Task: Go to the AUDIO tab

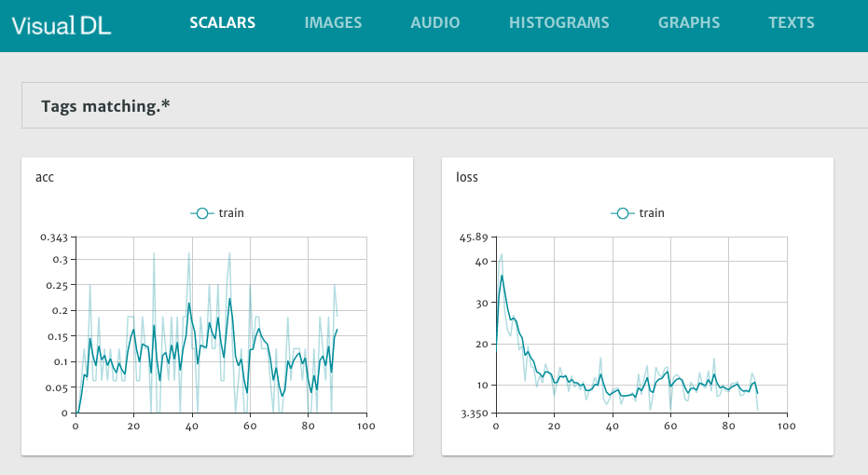Action: 435,23
